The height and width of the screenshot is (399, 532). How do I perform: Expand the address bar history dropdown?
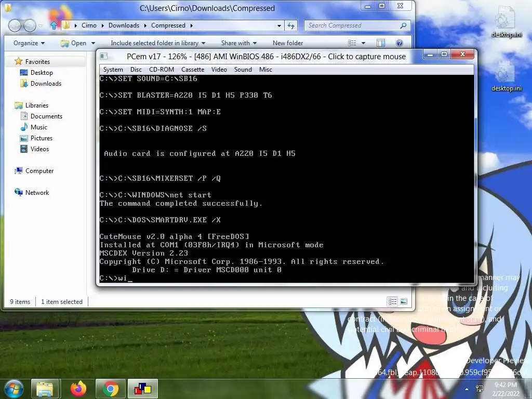[x=279, y=26]
